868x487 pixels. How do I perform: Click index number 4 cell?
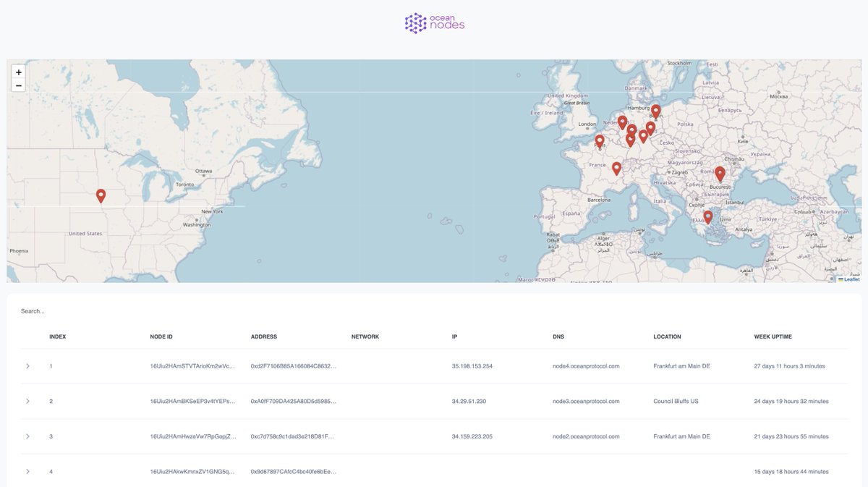(51, 472)
